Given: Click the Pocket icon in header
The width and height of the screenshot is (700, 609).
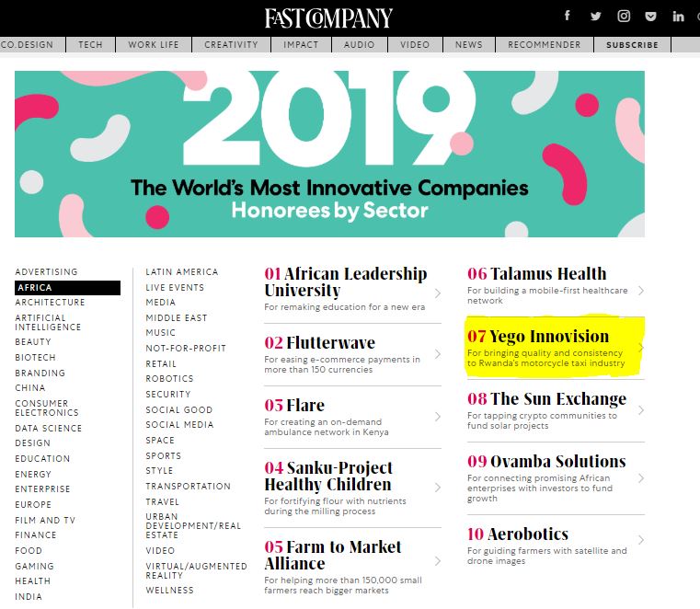Looking at the screenshot, I should (651, 17).
